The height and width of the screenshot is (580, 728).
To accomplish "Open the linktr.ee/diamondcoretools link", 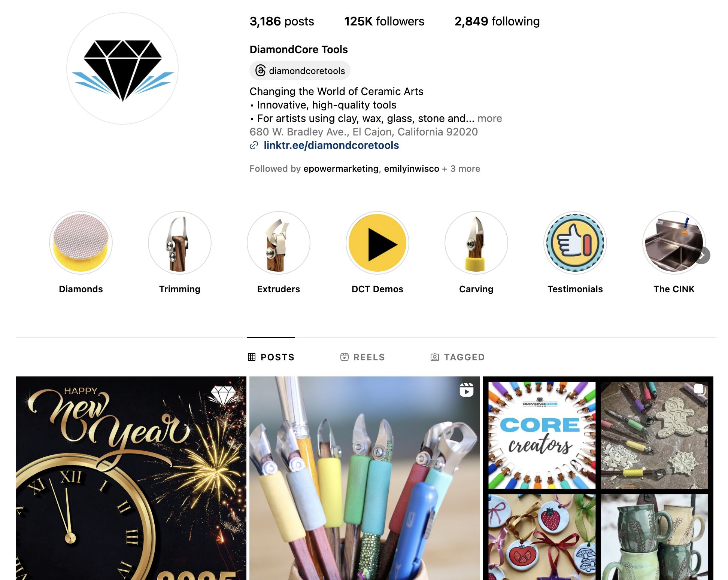I will (331, 145).
